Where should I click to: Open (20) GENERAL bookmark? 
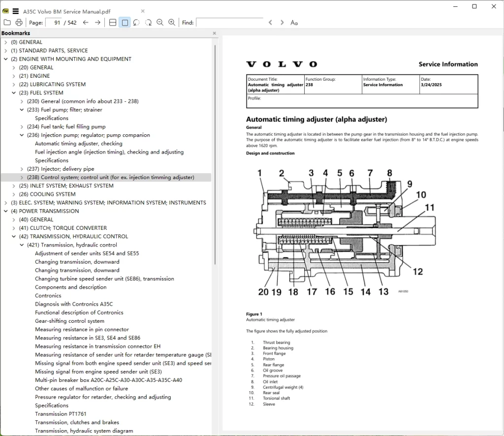click(36, 67)
